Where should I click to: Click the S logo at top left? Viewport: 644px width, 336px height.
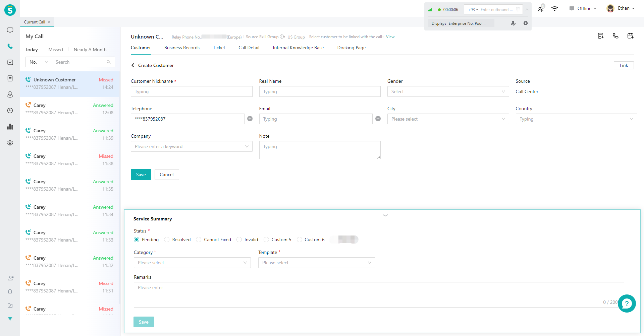coord(10,10)
